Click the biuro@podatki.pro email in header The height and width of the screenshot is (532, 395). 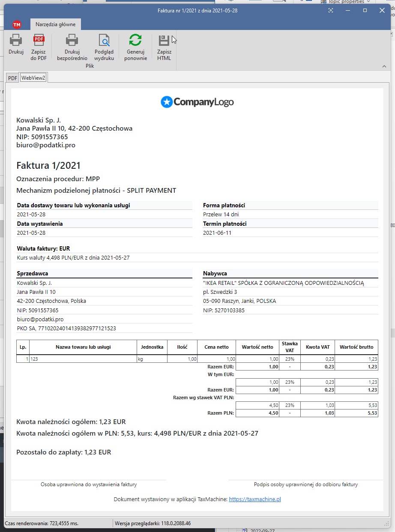click(46, 145)
